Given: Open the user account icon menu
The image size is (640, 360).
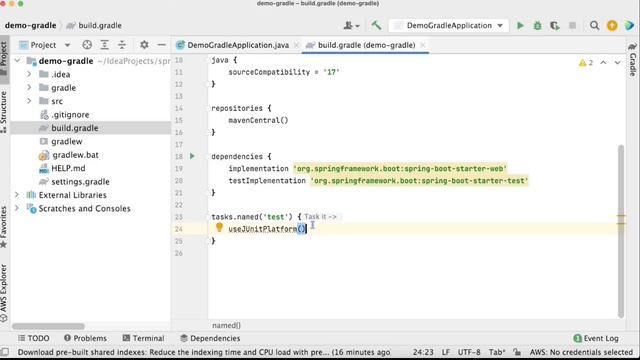Looking at the screenshot, I should (351, 25).
